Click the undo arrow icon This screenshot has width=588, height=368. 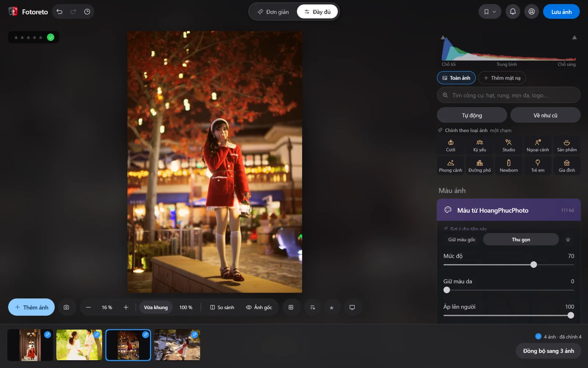click(60, 12)
